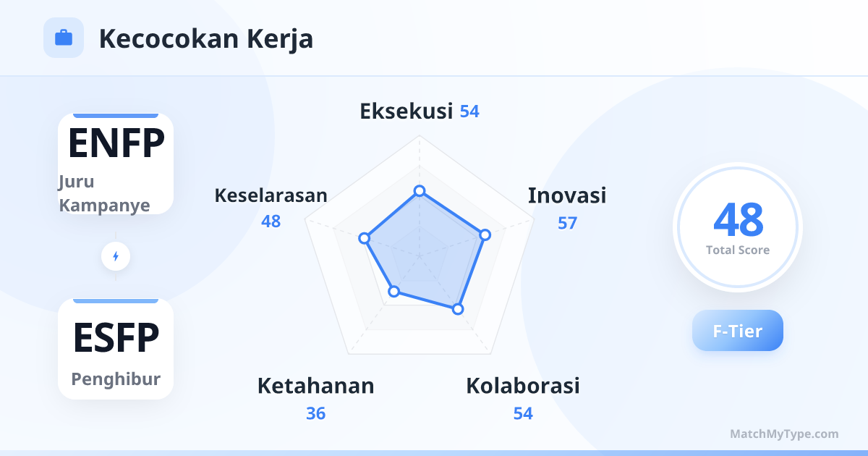
Task: Click the Penghibur subtitle
Action: click(x=116, y=379)
